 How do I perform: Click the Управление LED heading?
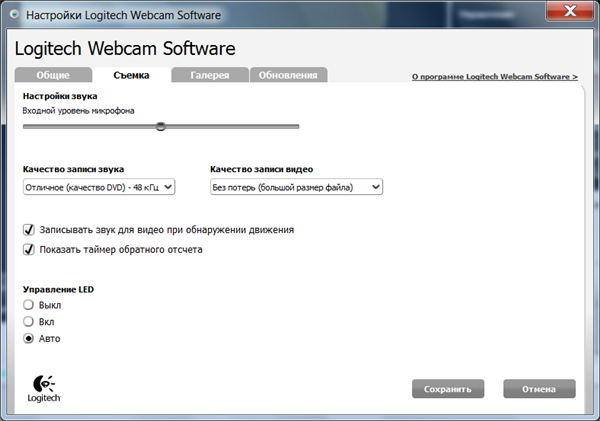click(x=58, y=289)
